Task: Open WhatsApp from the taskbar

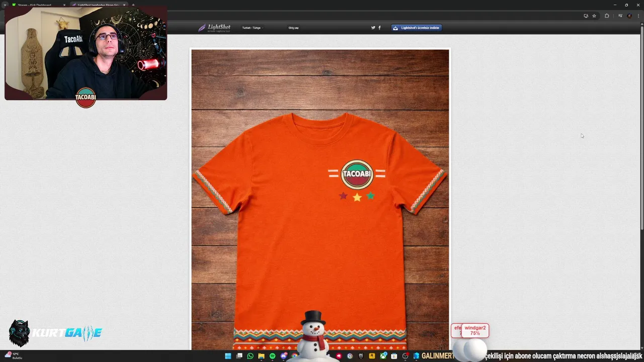Action: [x=250, y=356]
